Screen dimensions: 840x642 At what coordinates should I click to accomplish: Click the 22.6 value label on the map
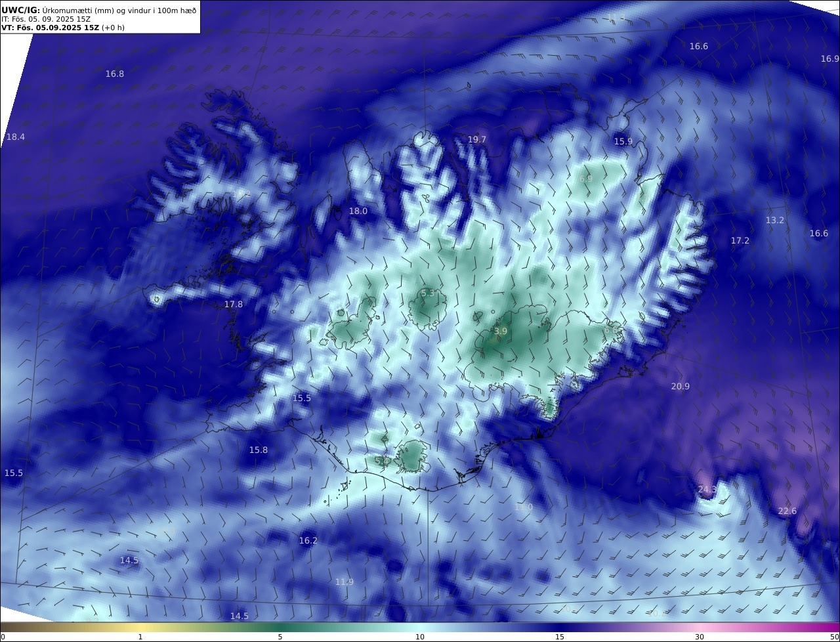click(787, 511)
